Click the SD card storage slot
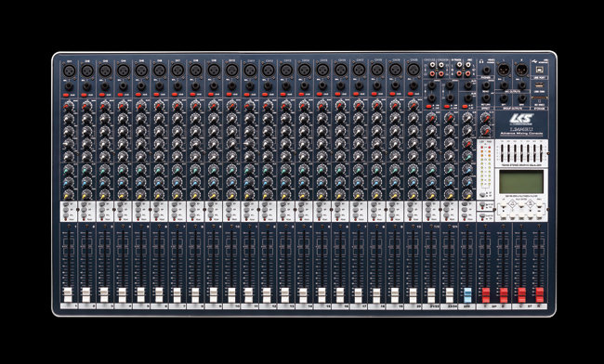Viewport: 604px width, 364px height. click(539, 98)
